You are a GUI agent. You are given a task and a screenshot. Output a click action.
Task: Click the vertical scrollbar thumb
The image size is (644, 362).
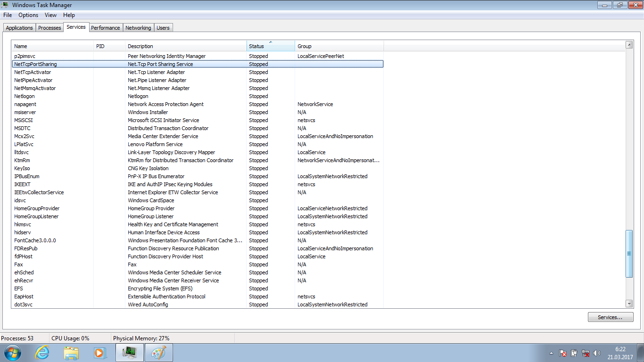pos(629,254)
